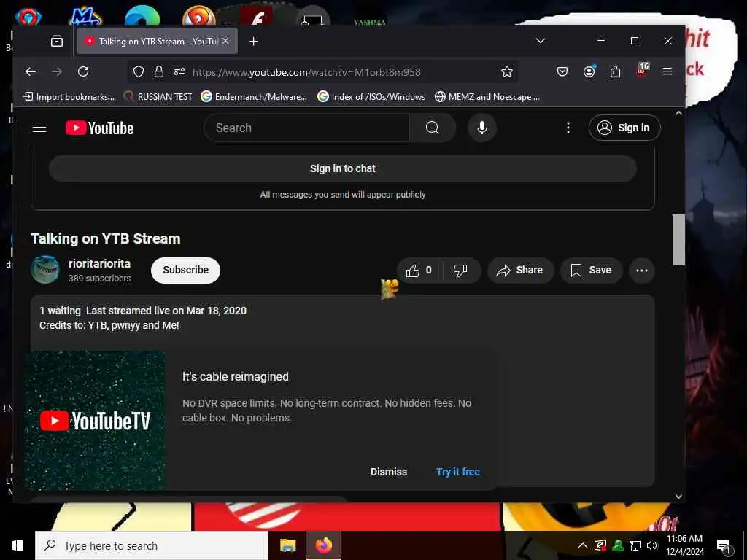Open rioritariorita channel avatar
This screenshot has width=747, height=560.
tap(44, 270)
